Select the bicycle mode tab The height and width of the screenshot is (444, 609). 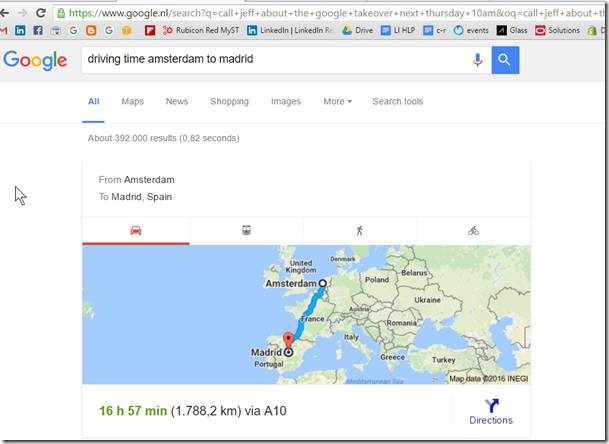pos(473,231)
